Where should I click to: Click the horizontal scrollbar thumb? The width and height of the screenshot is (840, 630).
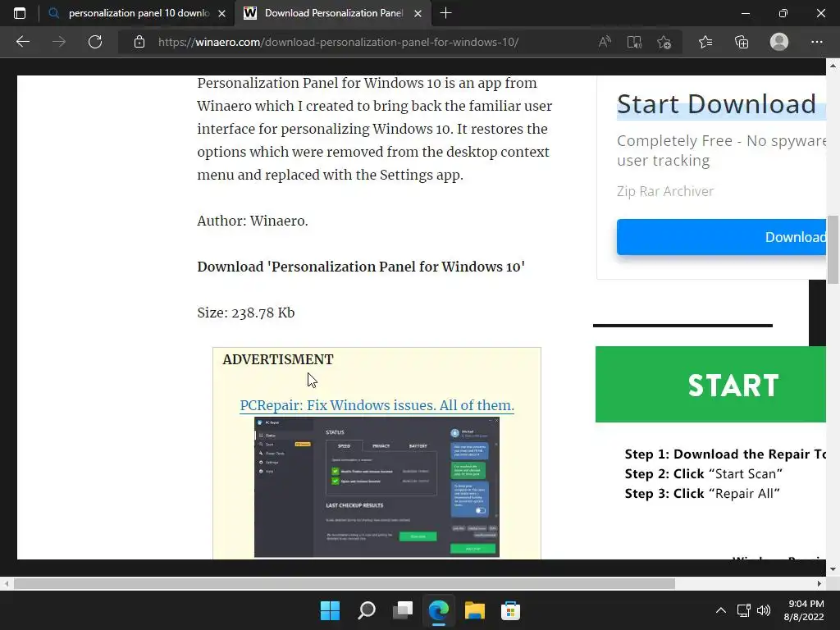344,583
